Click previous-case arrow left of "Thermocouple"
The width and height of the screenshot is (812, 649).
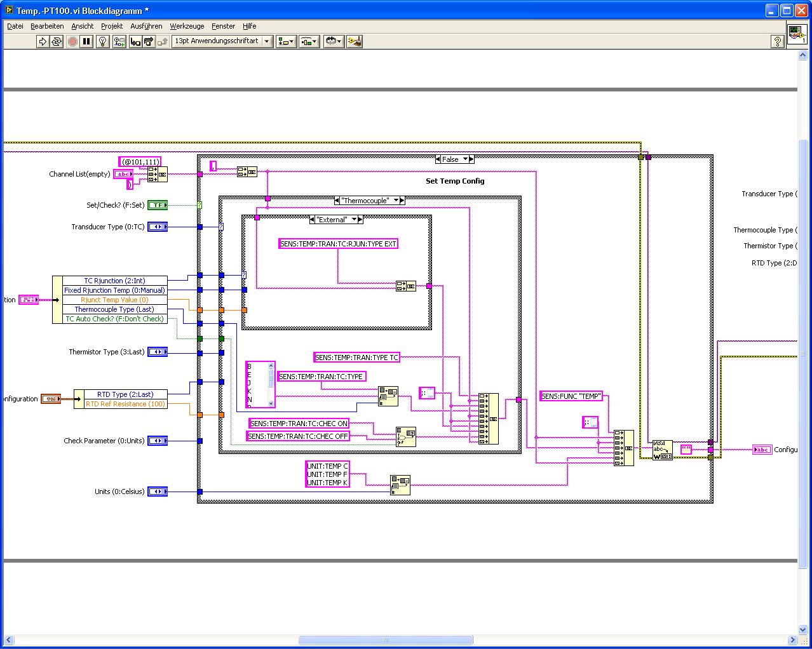337,201
